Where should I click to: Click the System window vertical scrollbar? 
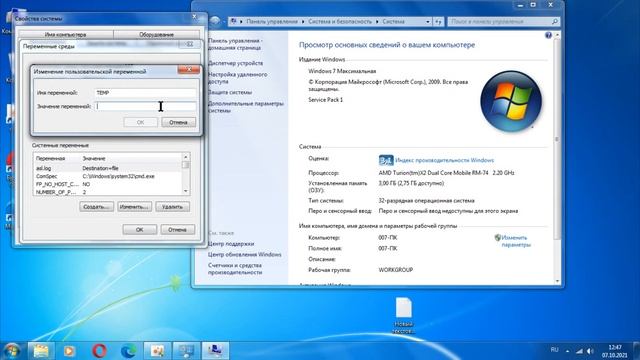pyautogui.click(x=557, y=139)
